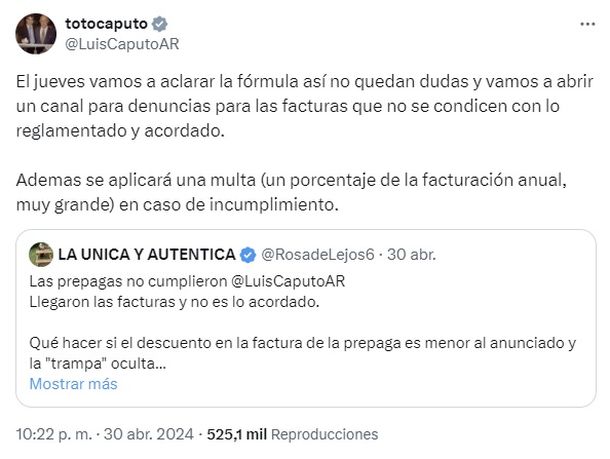Image resolution: width=610 pixels, height=459 pixels.
Task: Expand quoted tweet with Mostrar más
Action: (73, 383)
